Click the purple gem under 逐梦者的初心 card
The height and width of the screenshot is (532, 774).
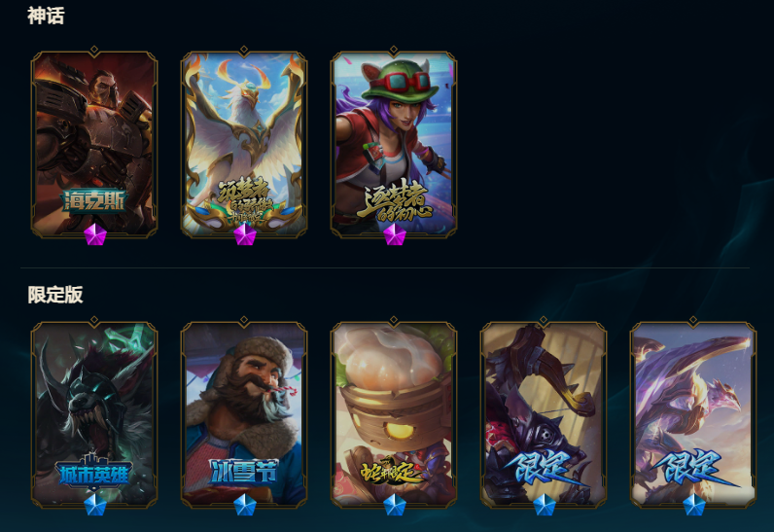point(395,234)
